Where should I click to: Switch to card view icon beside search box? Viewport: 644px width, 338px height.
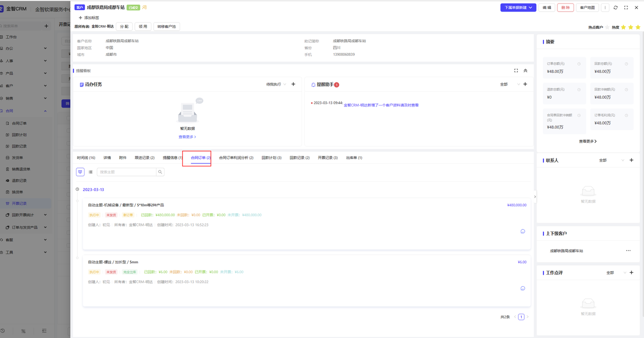[x=80, y=172]
